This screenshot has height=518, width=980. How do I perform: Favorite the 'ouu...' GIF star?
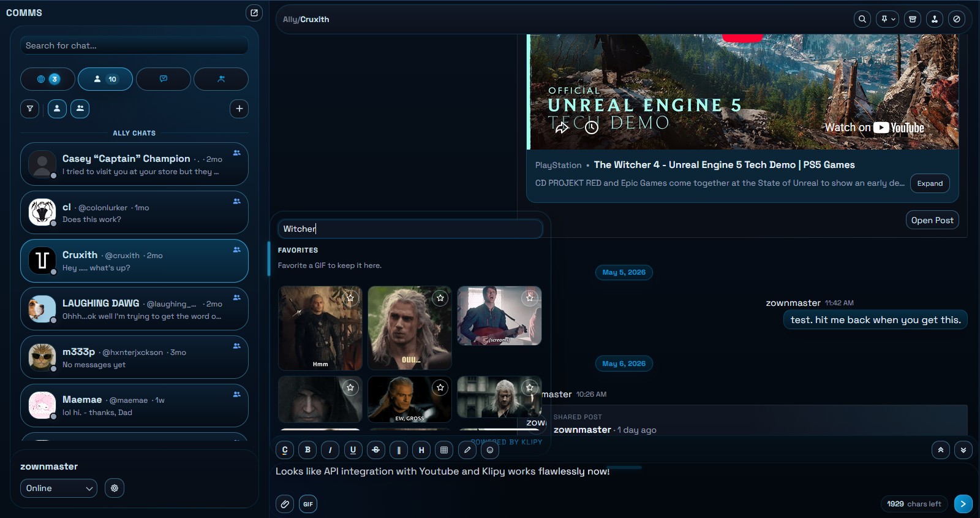click(440, 298)
